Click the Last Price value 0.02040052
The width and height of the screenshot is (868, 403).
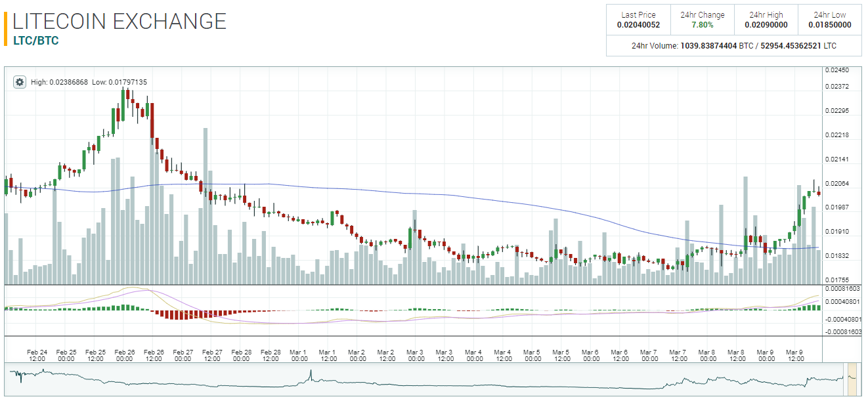click(638, 25)
